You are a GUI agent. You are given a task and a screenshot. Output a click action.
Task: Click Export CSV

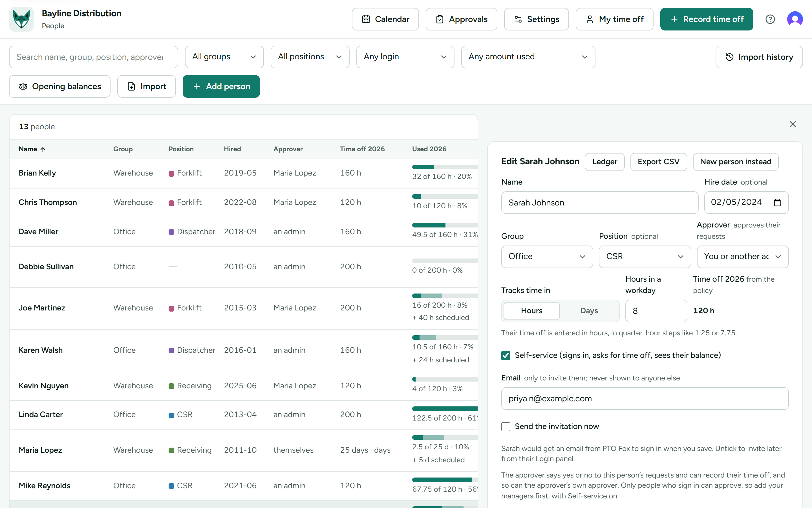pos(658,162)
